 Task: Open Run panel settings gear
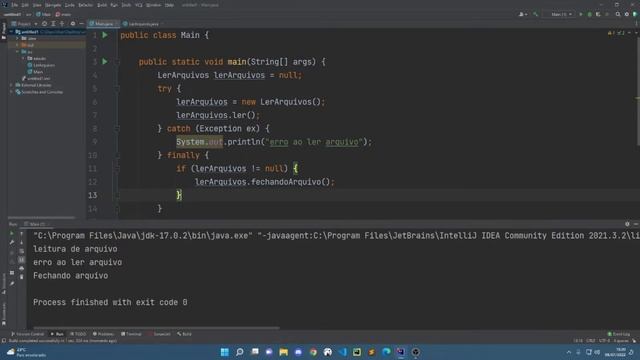pyautogui.click(x=627, y=224)
